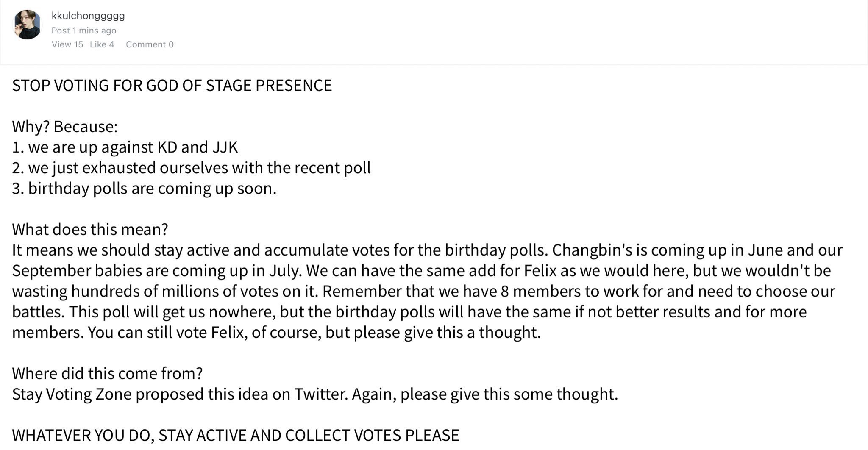Click the View 15 counter
The height and width of the screenshot is (450, 868).
click(67, 44)
